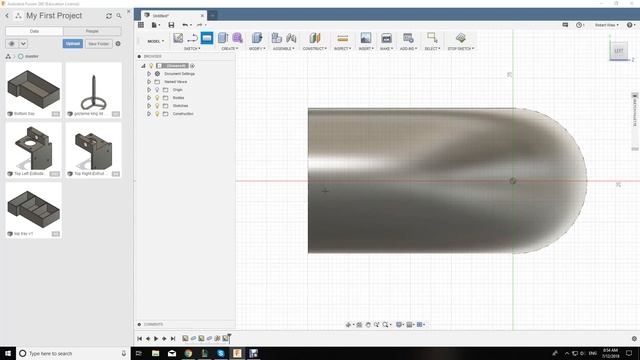The image size is (640, 360).
Task: Click the purple Create Form tool
Action: pos(237,38)
